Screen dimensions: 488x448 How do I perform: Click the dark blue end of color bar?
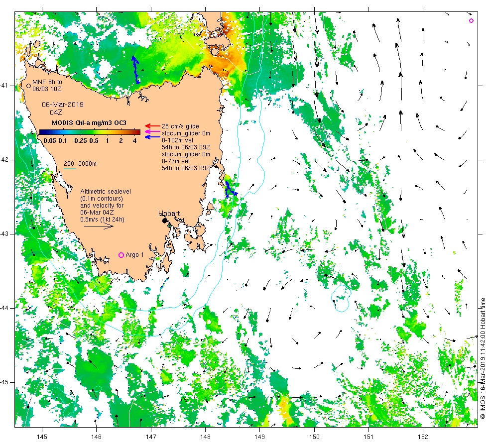[x=42, y=132]
